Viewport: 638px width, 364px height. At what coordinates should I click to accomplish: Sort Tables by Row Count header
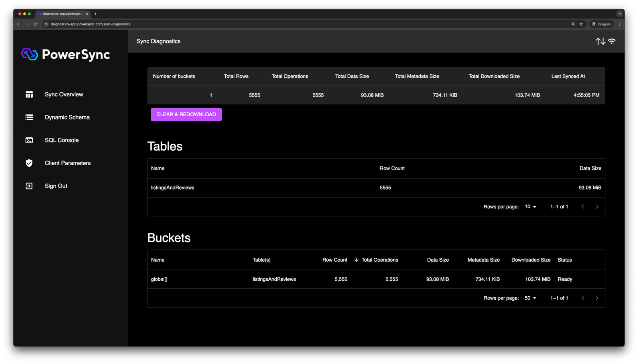(x=392, y=168)
